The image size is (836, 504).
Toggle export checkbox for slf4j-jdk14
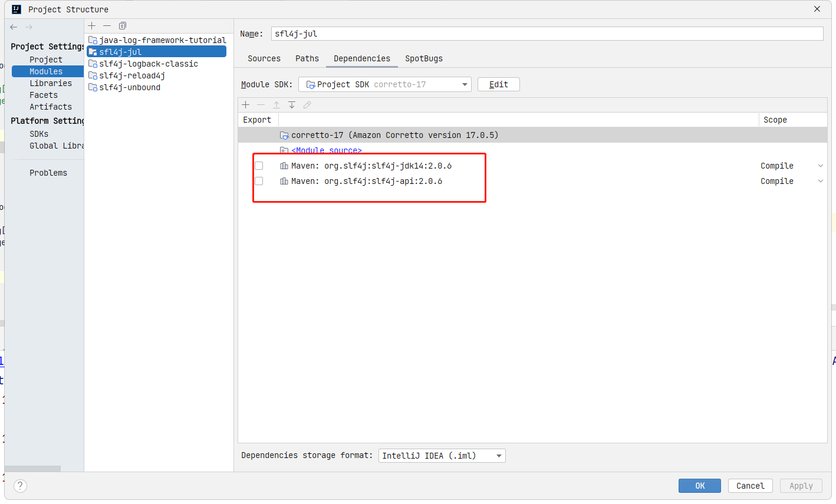(x=259, y=166)
